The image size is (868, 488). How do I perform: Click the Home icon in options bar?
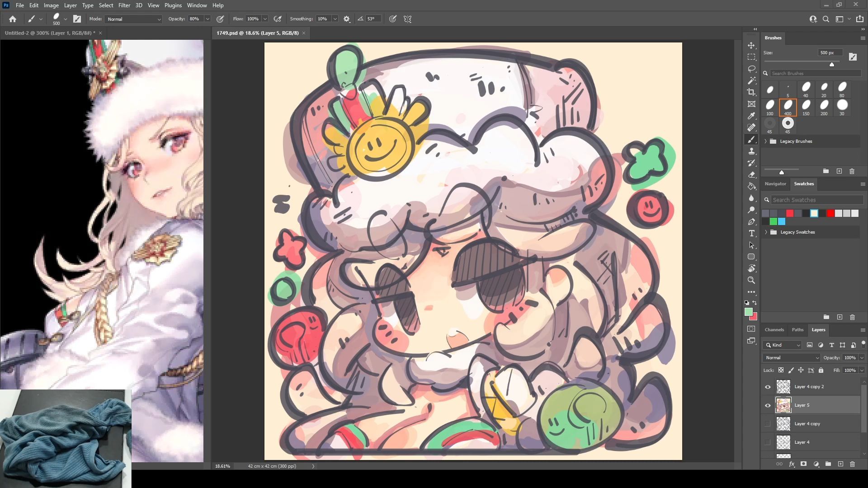[13, 19]
